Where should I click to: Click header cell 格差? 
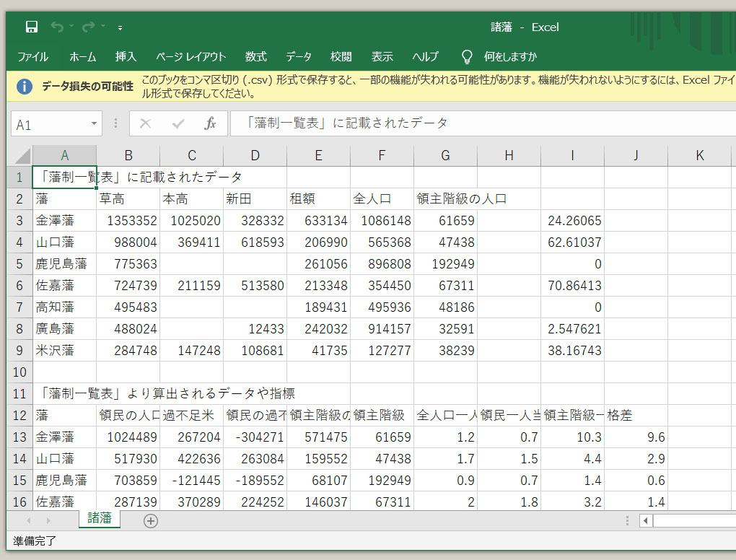point(636,416)
